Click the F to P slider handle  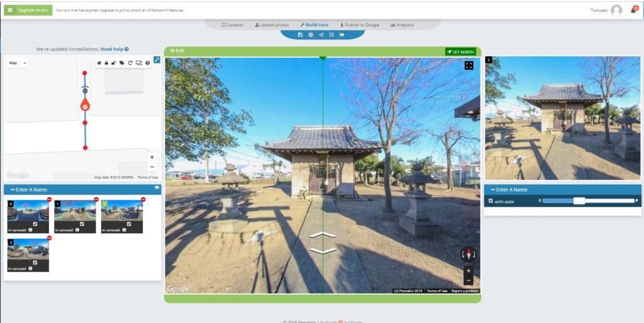[579, 201]
